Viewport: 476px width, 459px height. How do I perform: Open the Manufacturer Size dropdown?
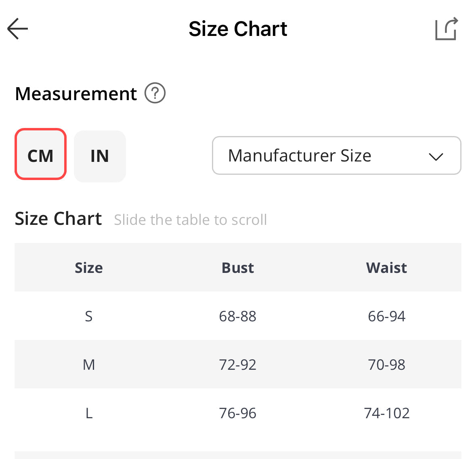(299, 156)
